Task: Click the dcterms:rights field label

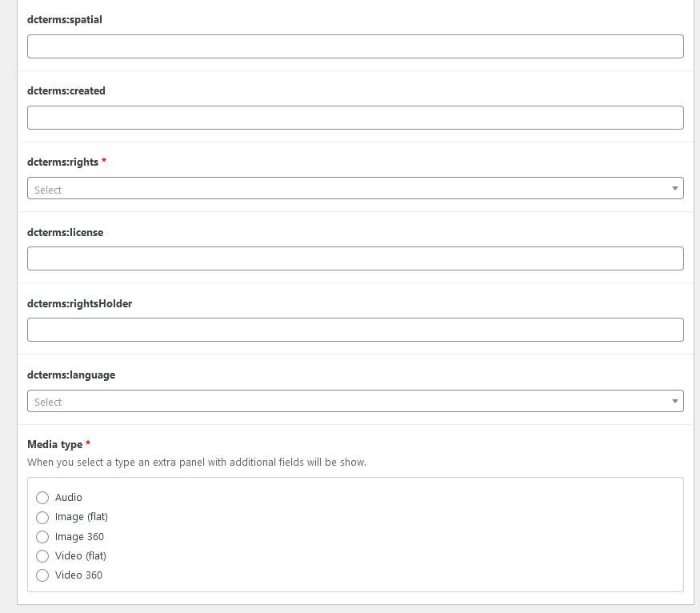Action: point(62,162)
